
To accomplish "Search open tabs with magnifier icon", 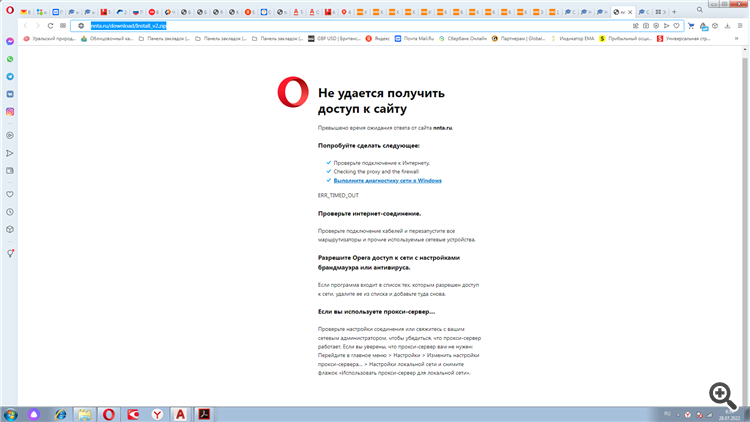I will [x=700, y=10].
